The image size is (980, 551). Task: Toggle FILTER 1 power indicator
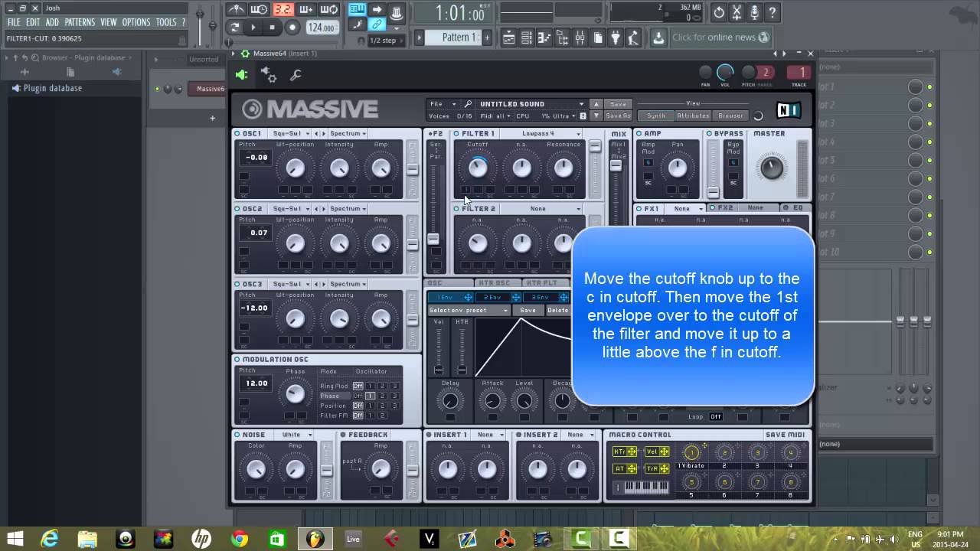[x=456, y=133]
